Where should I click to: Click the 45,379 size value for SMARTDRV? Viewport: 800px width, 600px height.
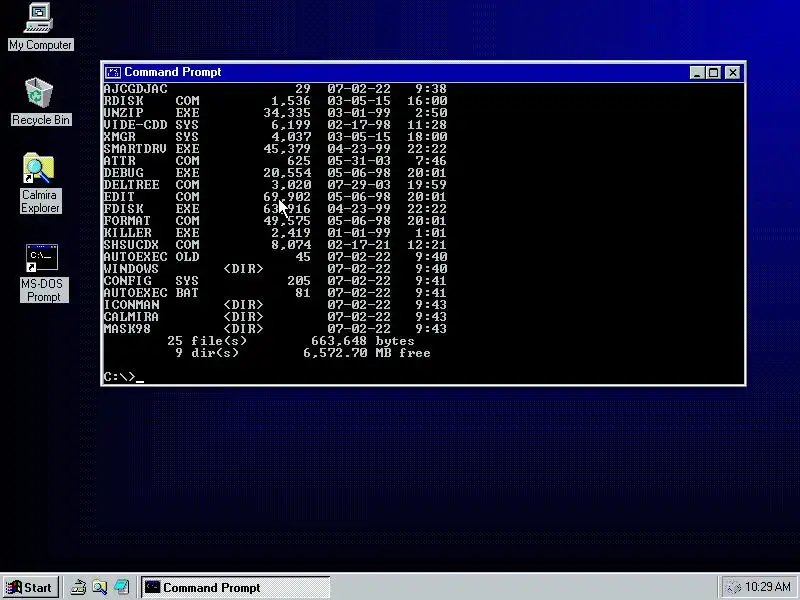[x=287, y=148]
